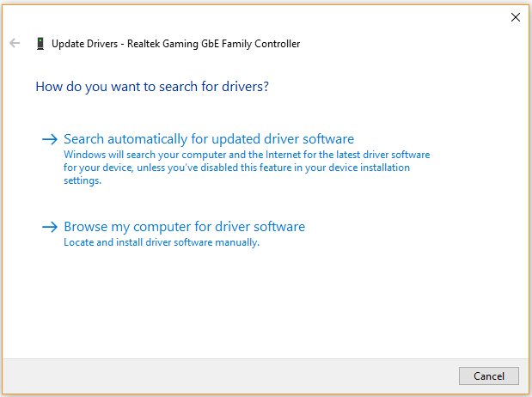Click the How do you want to search heading
This screenshot has height=397, width=532.
(152, 87)
